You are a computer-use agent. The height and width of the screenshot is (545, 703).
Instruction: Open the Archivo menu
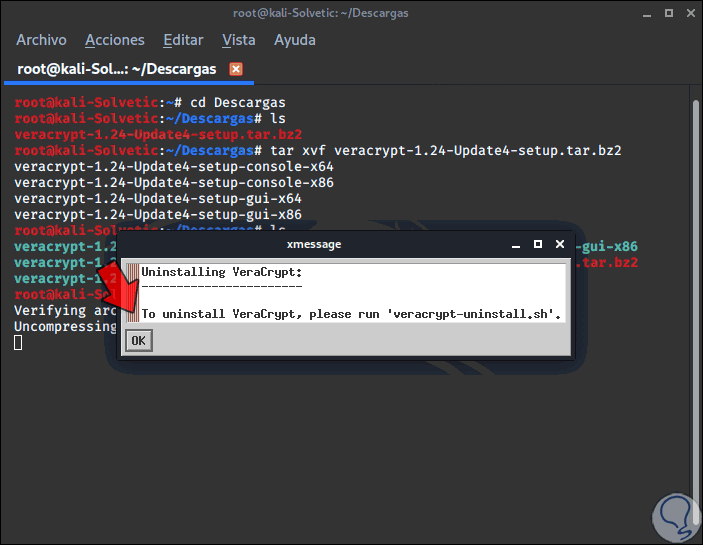[41, 40]
